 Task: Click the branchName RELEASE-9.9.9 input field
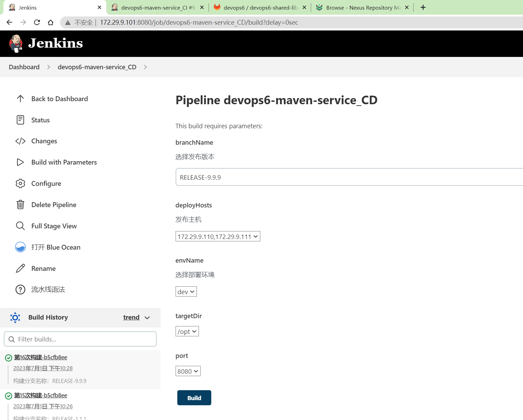coord(349,177)
